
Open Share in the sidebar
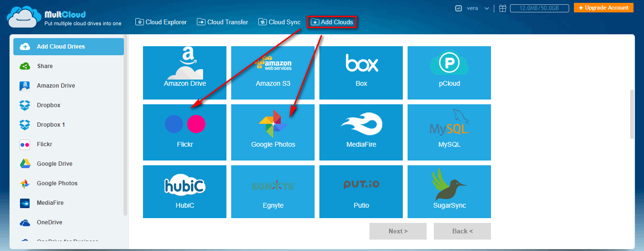click(69, 66)
